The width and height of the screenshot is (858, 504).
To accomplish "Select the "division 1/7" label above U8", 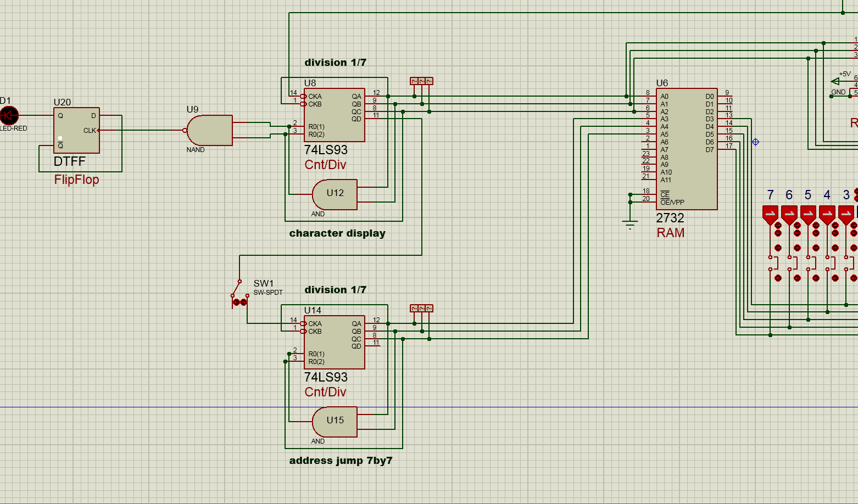I will click(x=335, y=63).
